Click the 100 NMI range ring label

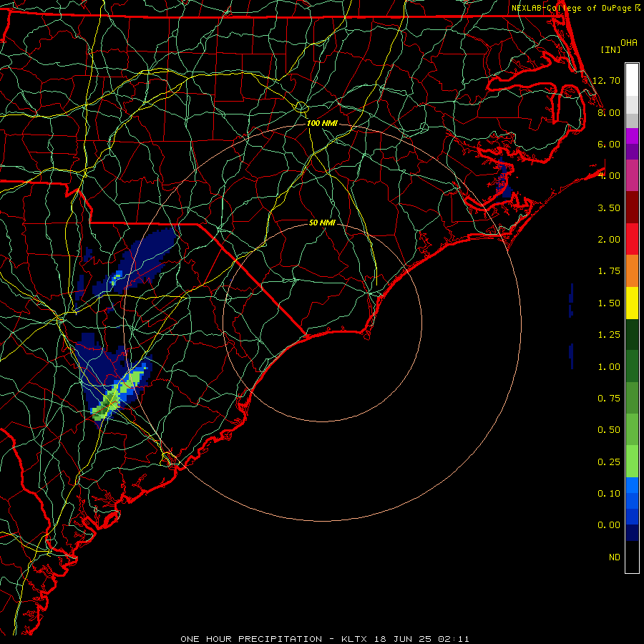tap(322, 123)
